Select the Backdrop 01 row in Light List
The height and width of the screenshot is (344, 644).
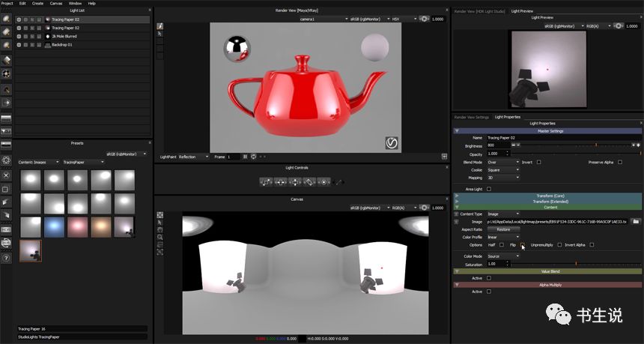[82, 45]
